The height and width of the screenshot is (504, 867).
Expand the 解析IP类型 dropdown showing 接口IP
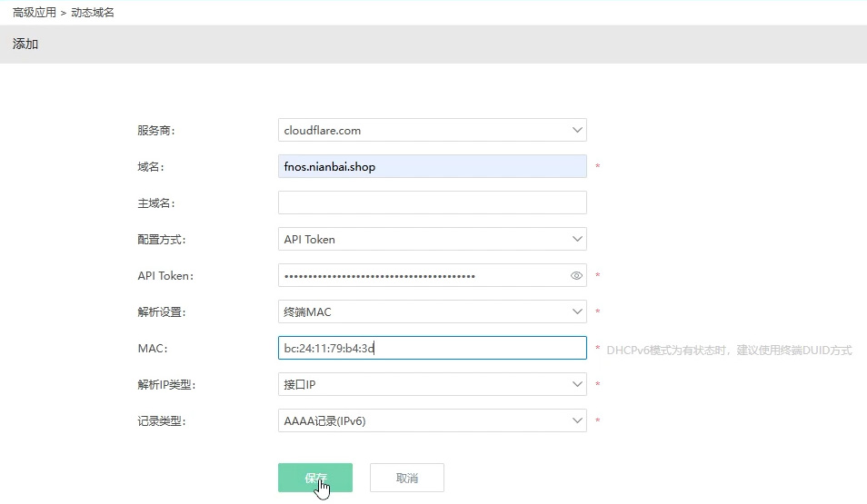pos(432,384)
